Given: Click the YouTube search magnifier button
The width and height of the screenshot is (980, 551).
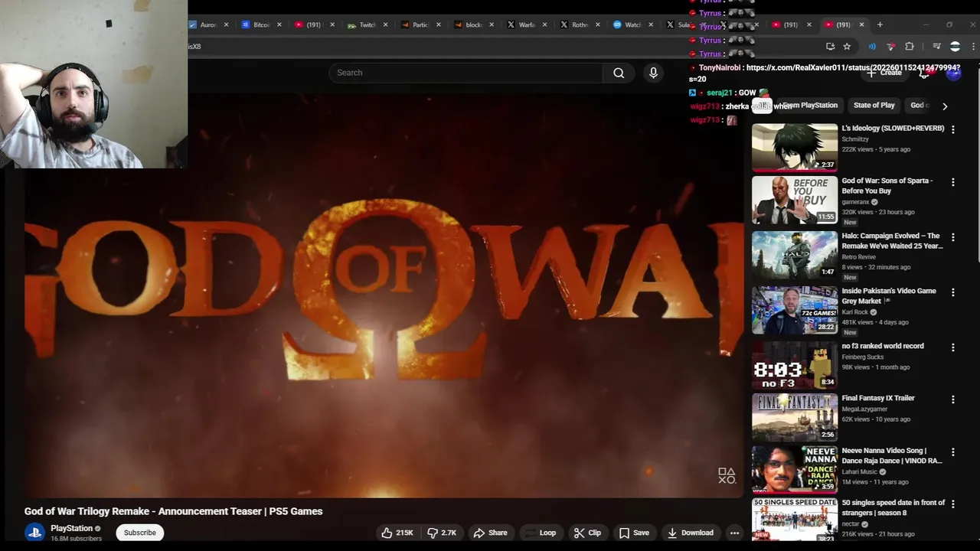Looking at the screenshot, I should pos(619,73).
